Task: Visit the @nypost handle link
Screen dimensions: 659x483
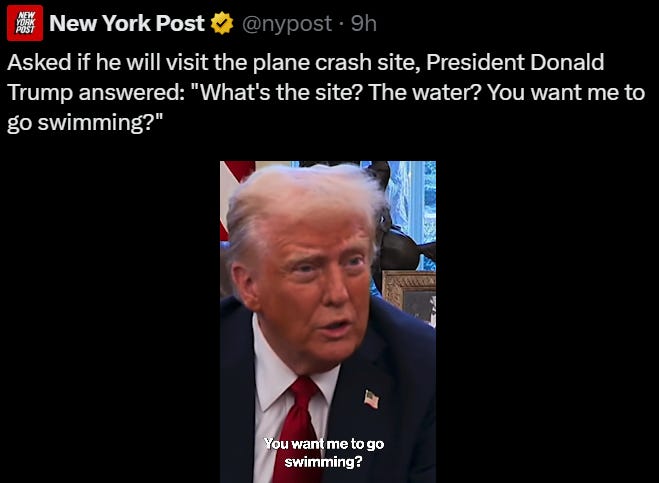Action: coord(287,24)
